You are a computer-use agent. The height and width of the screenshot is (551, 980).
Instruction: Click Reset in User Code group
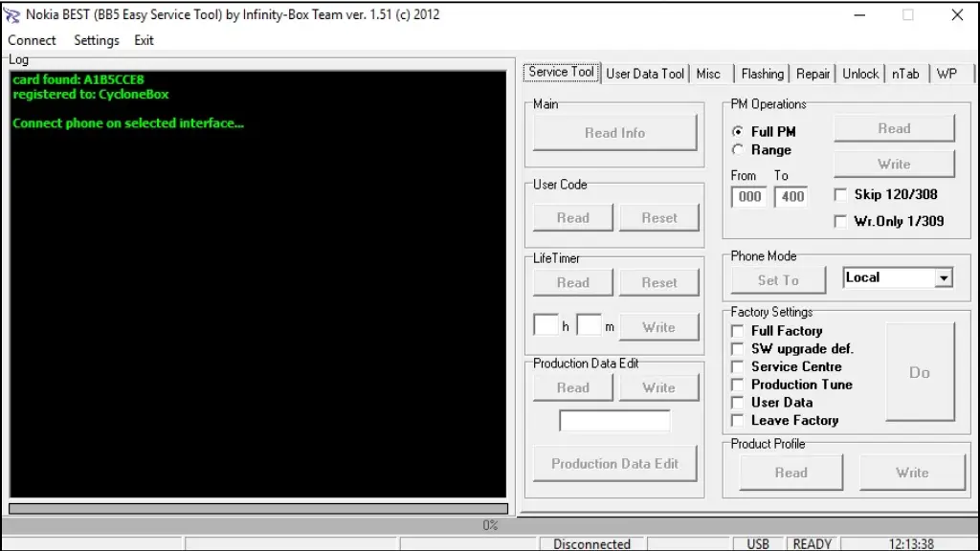(659, 217)
